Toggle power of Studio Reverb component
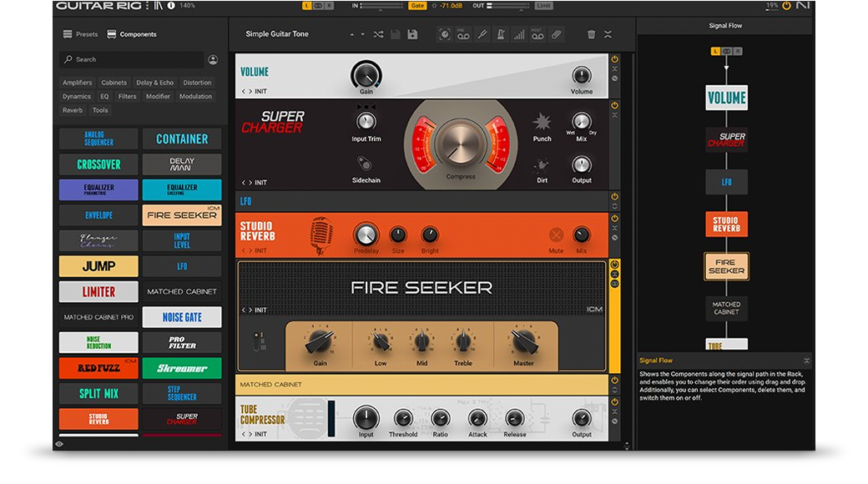Screen dimensions: 868x484 click(614, 218)
